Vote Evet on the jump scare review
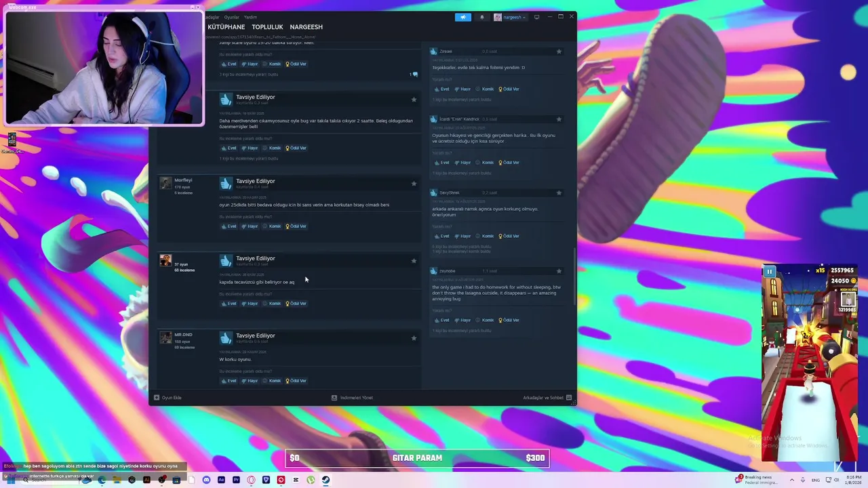Image resolution: width=868 pixels, height=488 pixels. 229,64
